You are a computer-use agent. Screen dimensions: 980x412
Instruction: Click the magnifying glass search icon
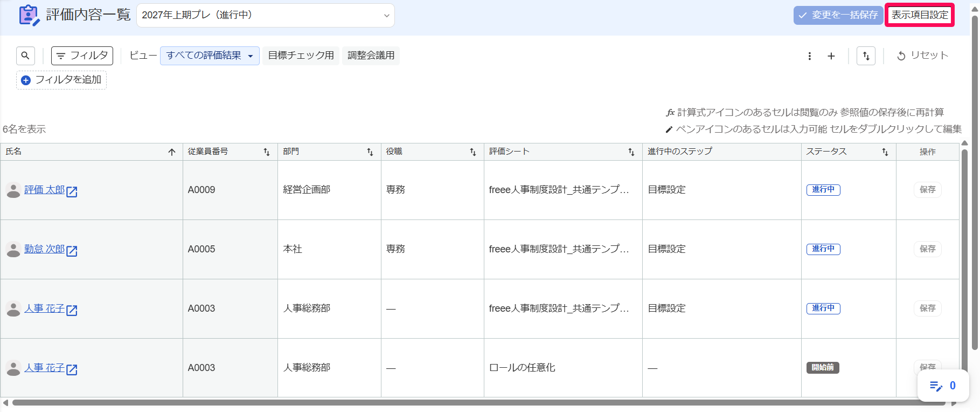(25, 56)
